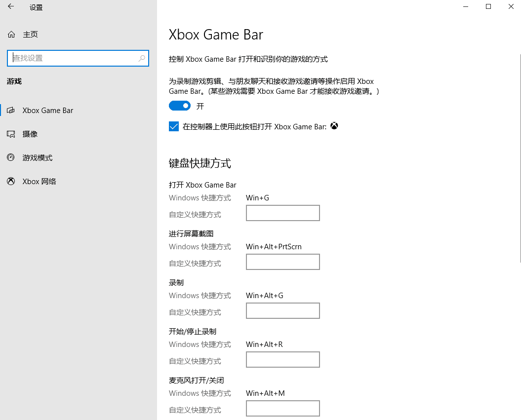Click custom shortcut box for 开始/停止录制
This screenshot has width=521, height=420.
click(282, 360)
